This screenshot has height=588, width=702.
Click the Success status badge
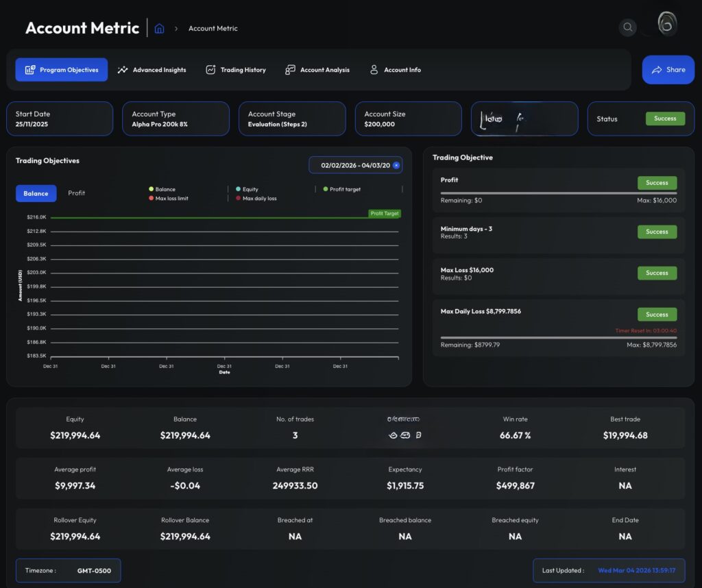pos(665,118)
